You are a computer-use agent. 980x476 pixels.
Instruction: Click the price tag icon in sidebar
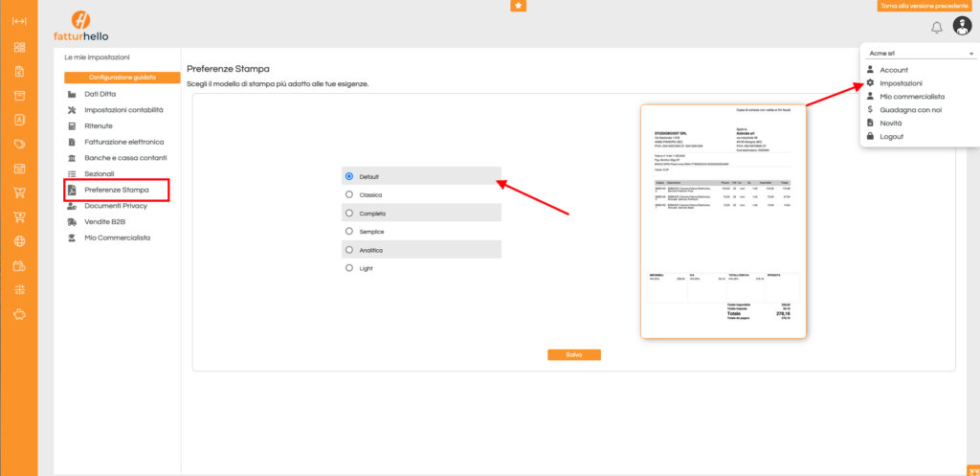[19, 145]
